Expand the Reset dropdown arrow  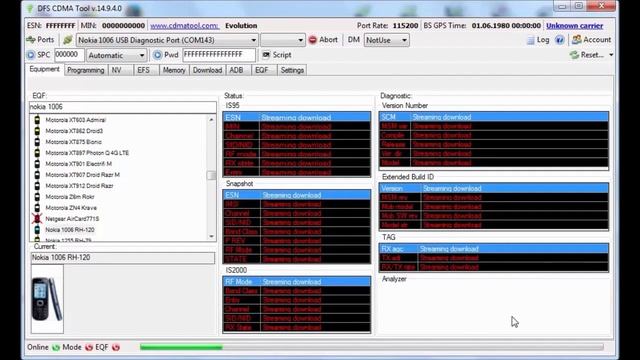click(611, 55)
